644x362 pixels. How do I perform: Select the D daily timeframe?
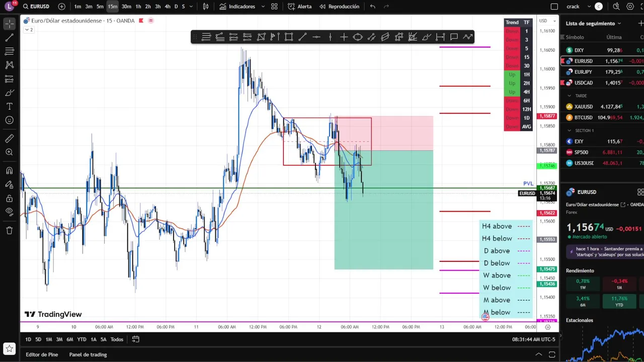tap(176, 7)
